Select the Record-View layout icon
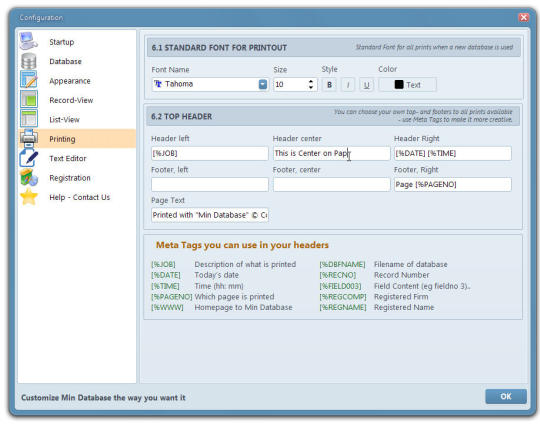The height and width of the screenshot is (424, 540). click(x=29, y=100)
